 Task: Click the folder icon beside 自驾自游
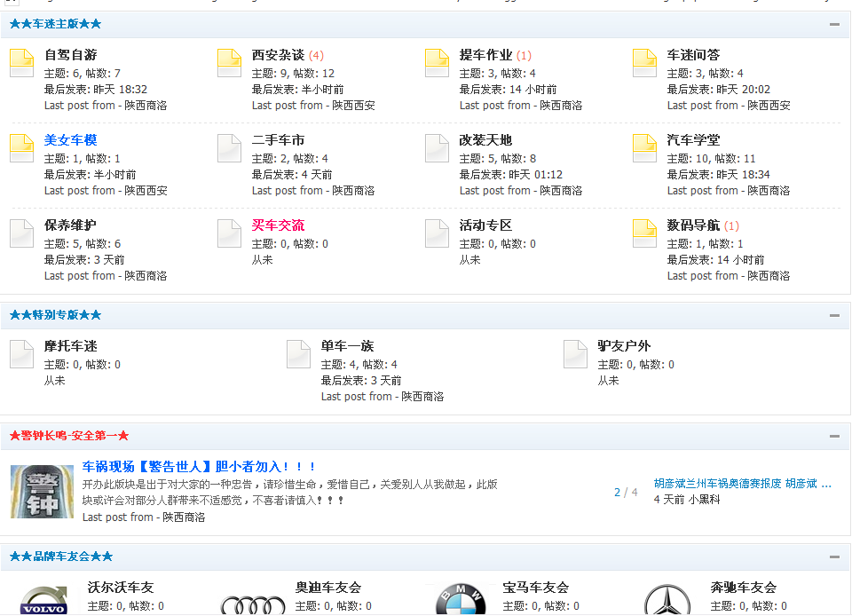(x=21, y=63)
